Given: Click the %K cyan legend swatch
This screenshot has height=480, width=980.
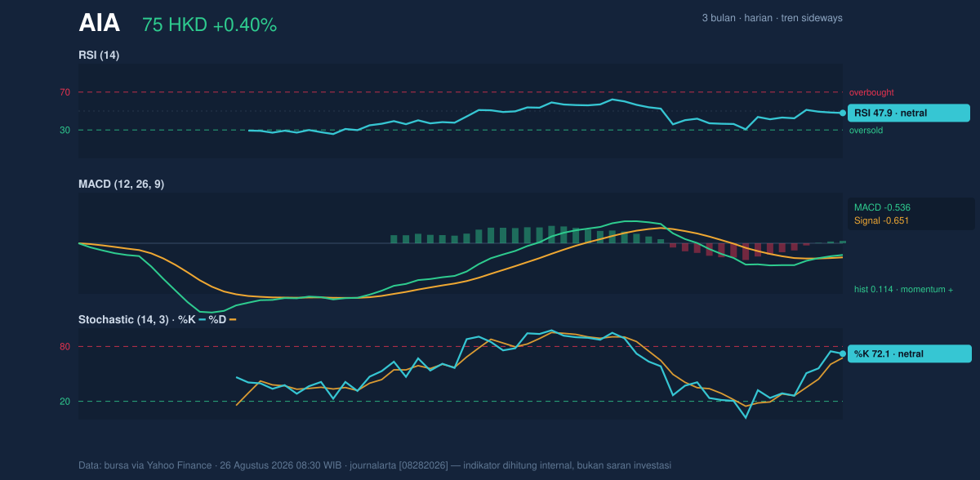Looking at the screenshot, I should pos(203,319).
